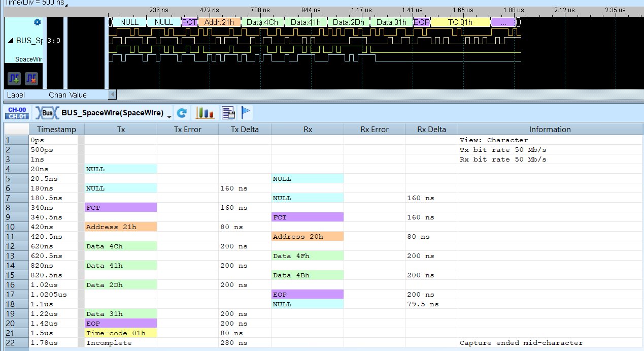Click 'Tx bit rate 50 Mb/s' information cell

pos(550,150)
